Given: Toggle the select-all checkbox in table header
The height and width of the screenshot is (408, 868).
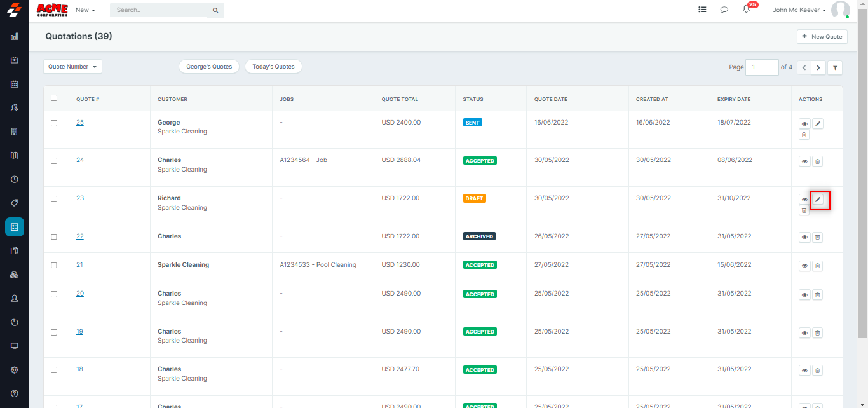Looking at the screenshot, I should click(x=54, y=98).
